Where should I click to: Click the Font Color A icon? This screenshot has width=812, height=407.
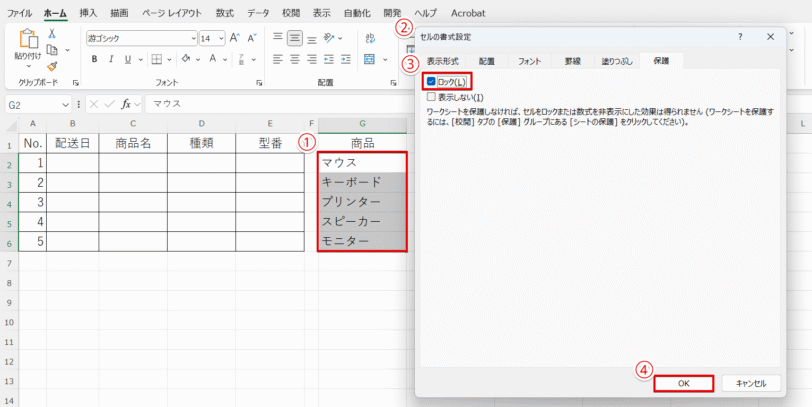[212, 60]
